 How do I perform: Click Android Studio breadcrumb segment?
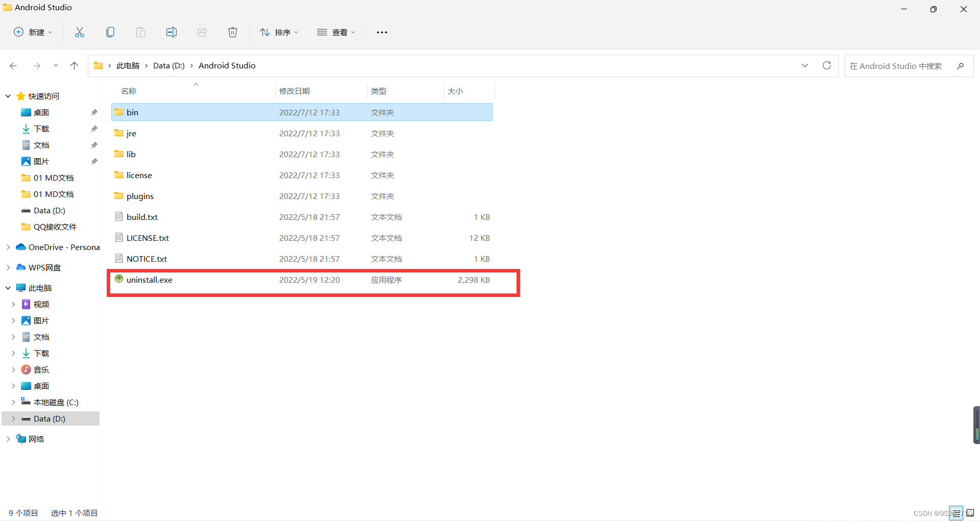pos(227,65)
